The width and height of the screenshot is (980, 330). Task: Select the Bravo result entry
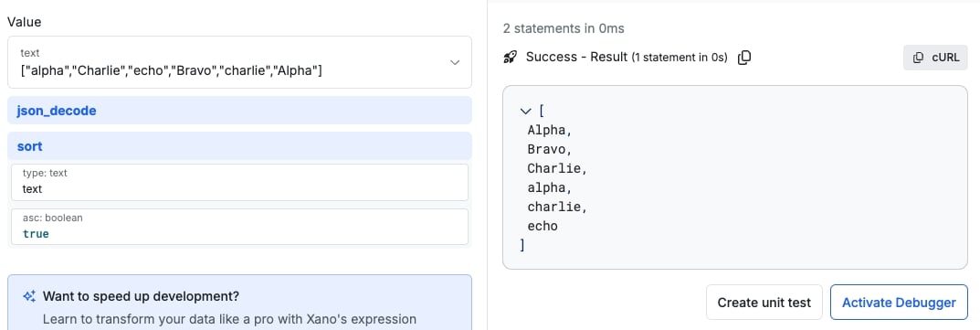pos(550,150)
